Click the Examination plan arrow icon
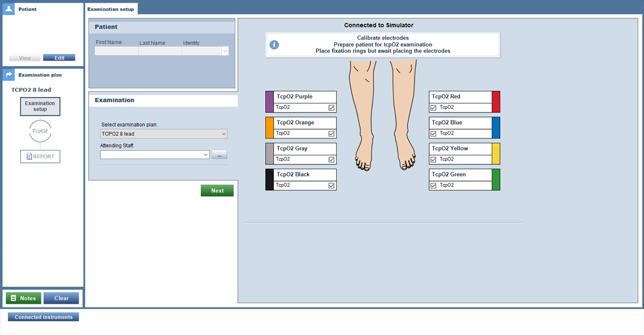The height and width of the screenshot is (335, 644). click(x=9, y=74)
